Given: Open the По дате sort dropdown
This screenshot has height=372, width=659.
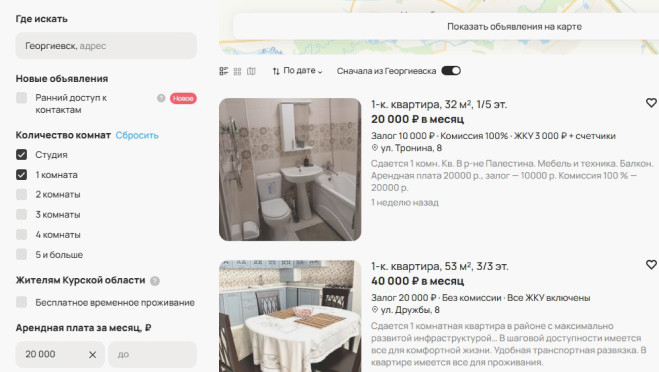Looking at the screenshot, I should point(298,71).
